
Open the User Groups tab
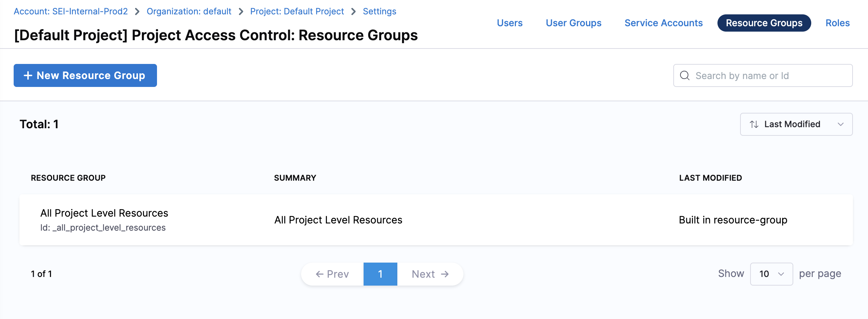[573, 23]
